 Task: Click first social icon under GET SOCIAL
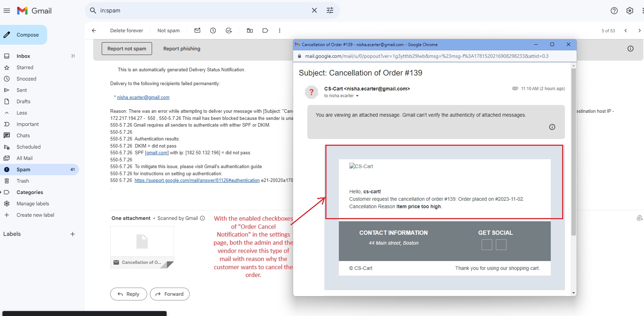click(487, 245)
